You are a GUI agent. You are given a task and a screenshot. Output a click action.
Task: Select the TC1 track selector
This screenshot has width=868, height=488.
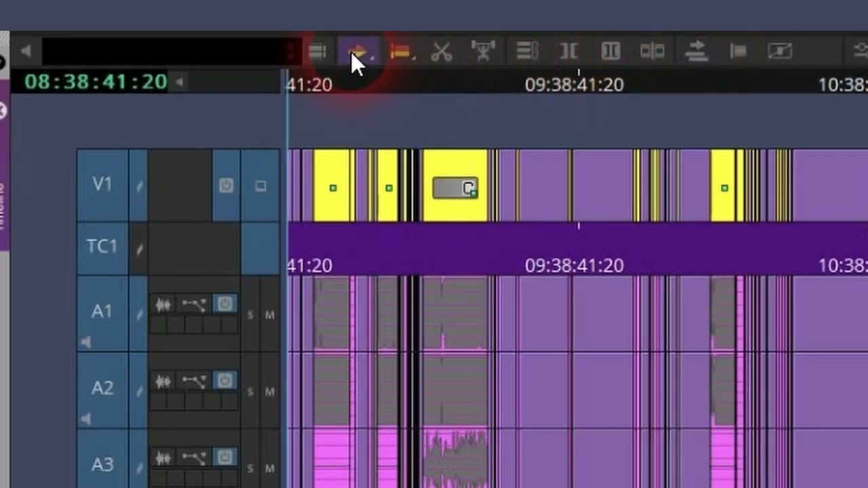click(x=102, y=247)
